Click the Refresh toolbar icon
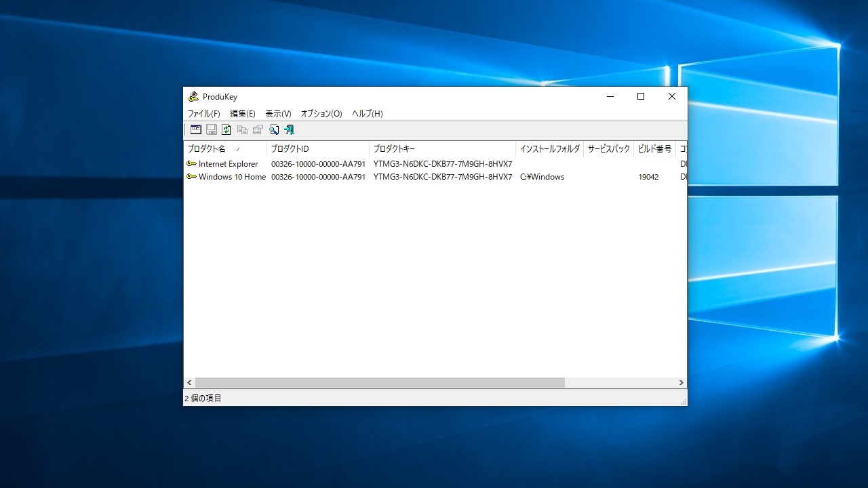The image size is (868, 488). point(226,129)
